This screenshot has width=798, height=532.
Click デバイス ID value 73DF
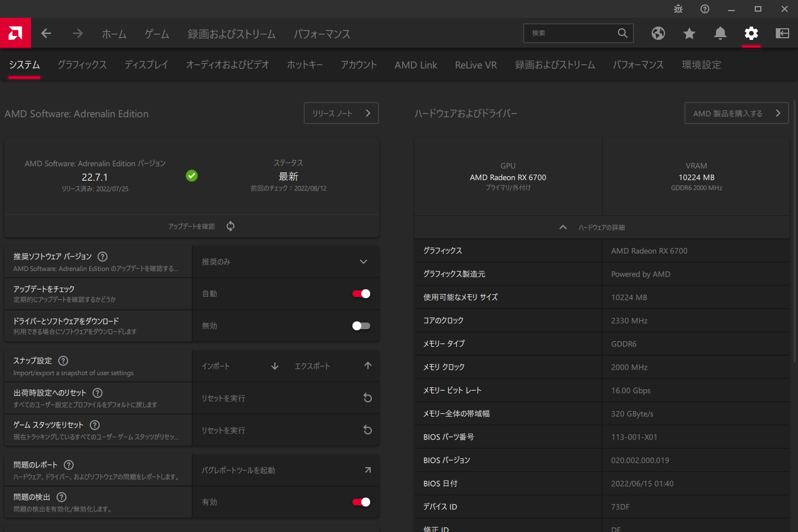coord(620,507)
